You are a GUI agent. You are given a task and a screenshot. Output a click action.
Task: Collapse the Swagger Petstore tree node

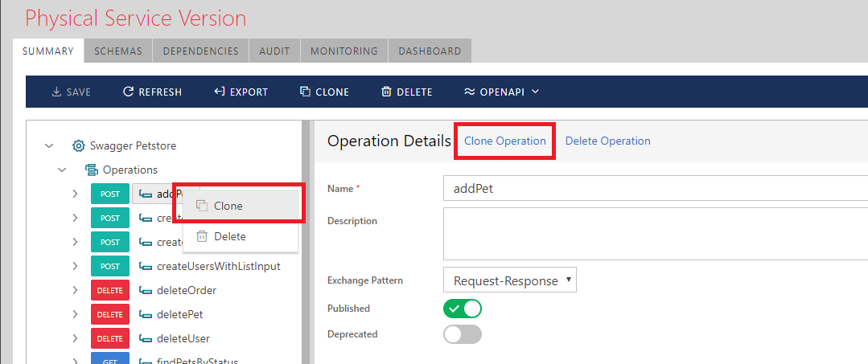[50, 146]
